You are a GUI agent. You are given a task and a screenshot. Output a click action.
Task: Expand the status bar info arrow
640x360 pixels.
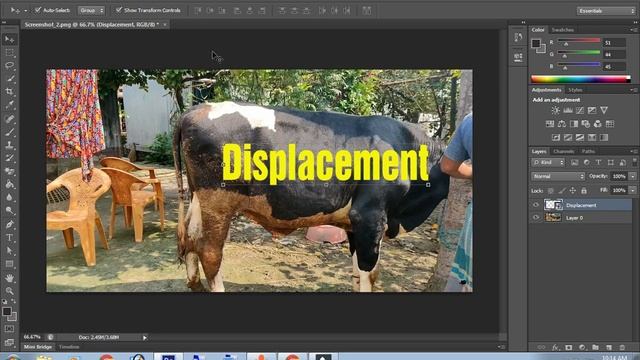click(144, 338)
